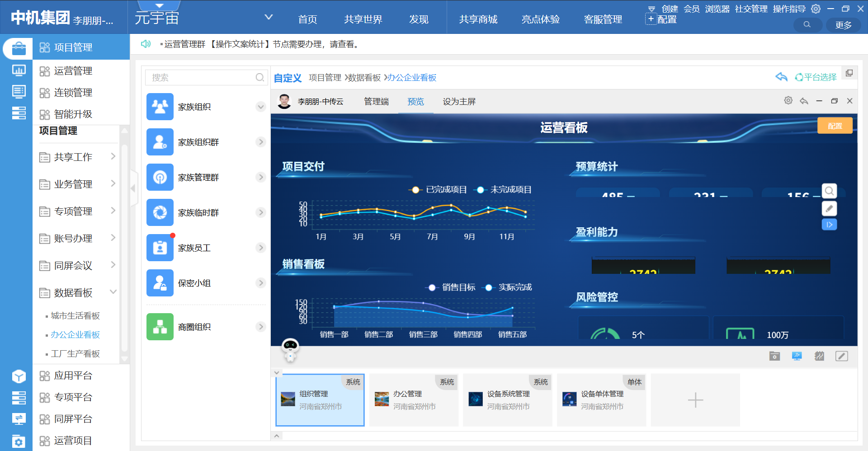Open the 家族组织 group icon
Viewport: 868px width, 451px height.
(x=160, y=107)
